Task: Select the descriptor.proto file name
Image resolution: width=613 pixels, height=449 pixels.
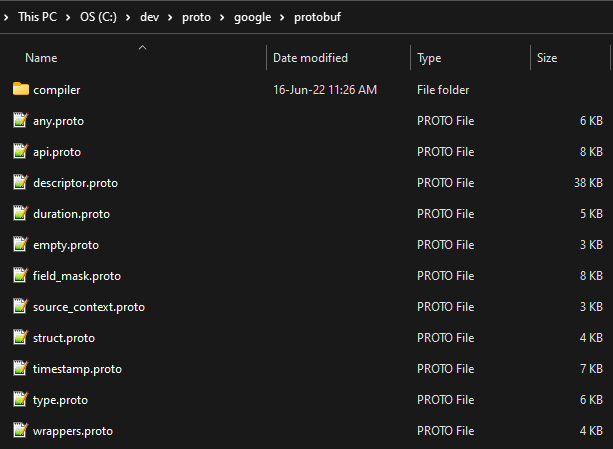Action: [x=75, y=183]
